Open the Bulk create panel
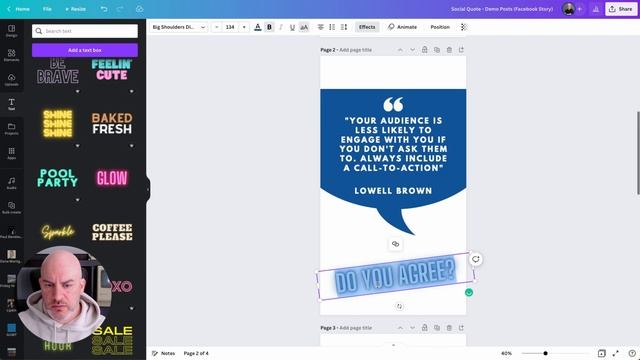This screenshot has height=360, width=640. [x=11, y=207]
